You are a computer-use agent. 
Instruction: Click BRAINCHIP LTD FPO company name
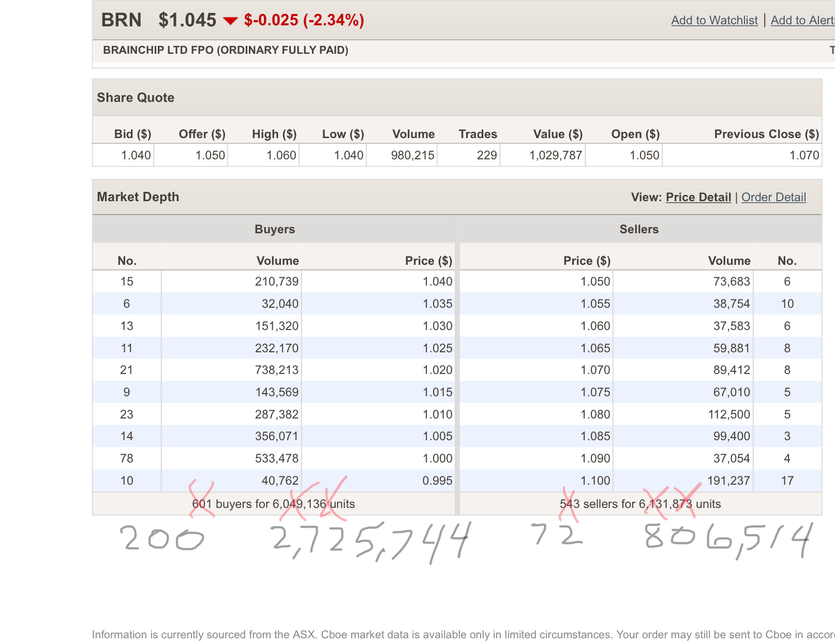(x=226, y=50)
